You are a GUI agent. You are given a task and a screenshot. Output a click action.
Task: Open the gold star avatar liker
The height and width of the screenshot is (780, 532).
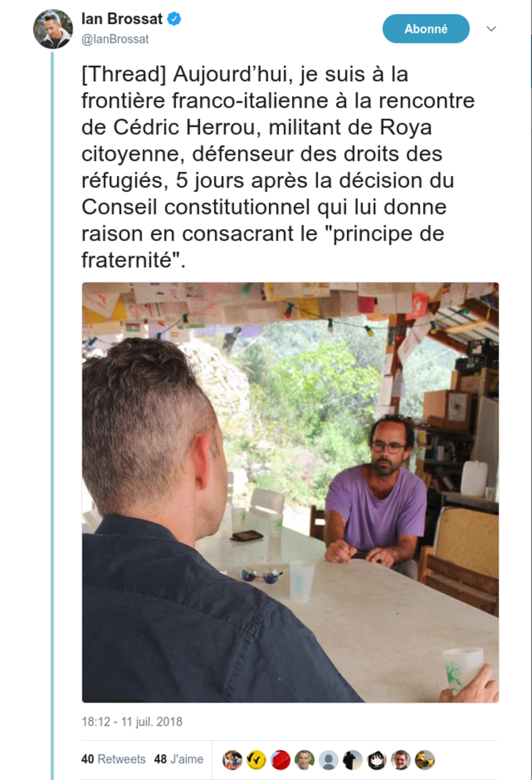tap(425, 759)
